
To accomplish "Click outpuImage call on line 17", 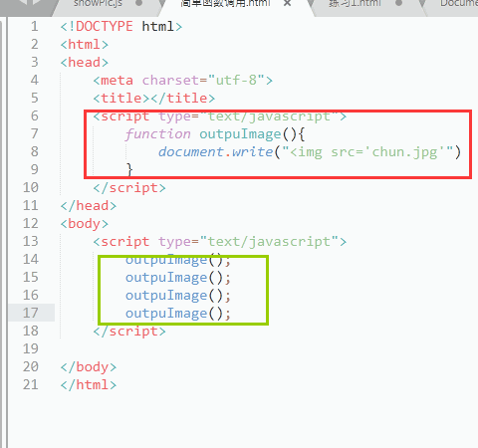I will click(178, 314).
